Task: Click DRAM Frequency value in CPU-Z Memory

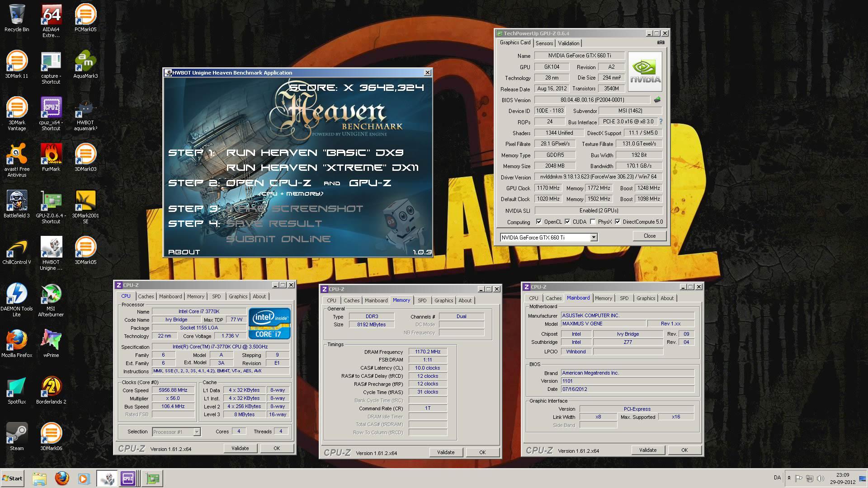Action: [x=428, y=352]
